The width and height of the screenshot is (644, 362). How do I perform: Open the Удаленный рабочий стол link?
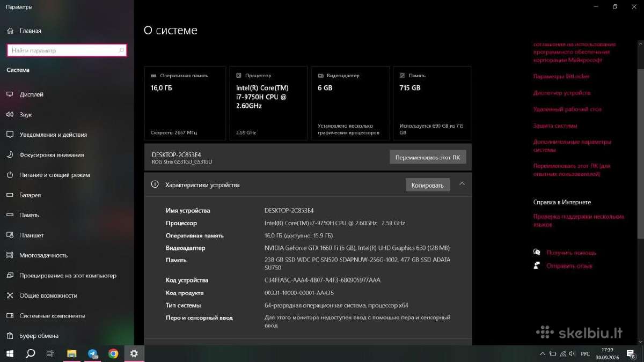pos(567,109)
